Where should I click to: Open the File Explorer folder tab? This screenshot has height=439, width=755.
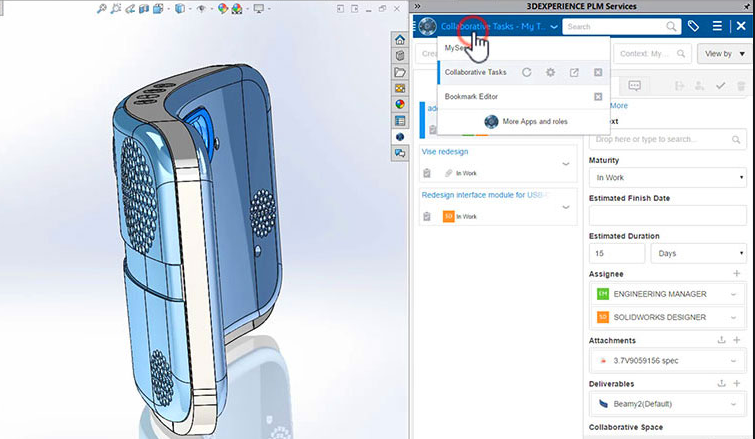click(x=400, y=72)
